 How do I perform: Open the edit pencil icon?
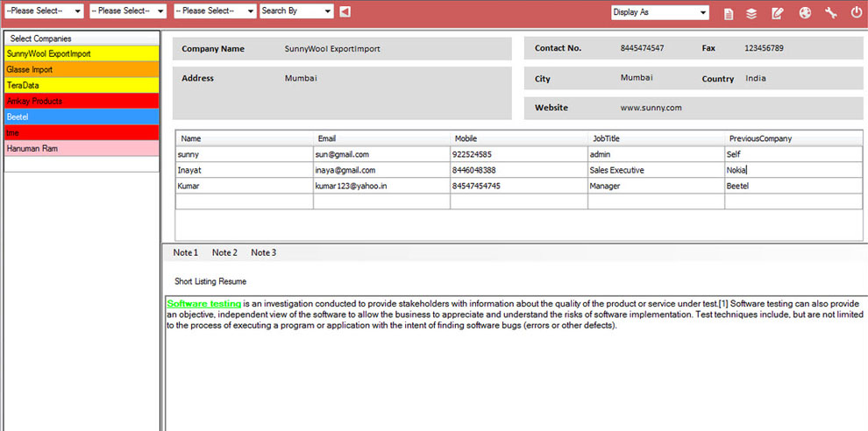click(x=778, y=13)
